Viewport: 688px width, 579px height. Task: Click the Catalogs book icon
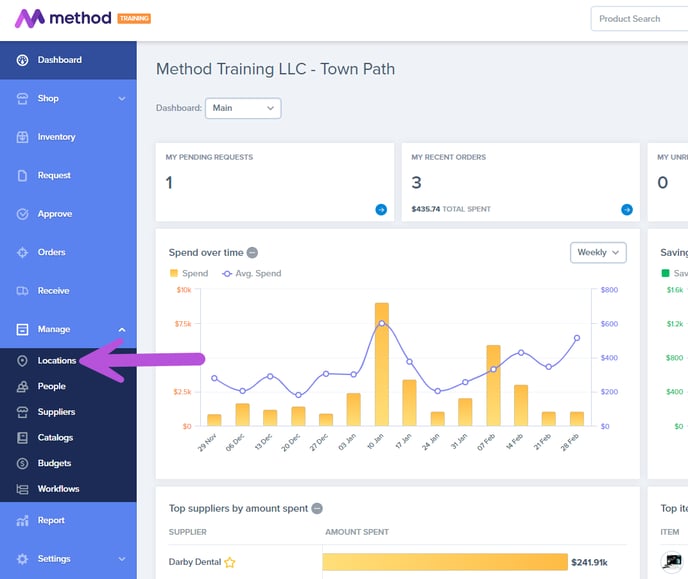point(22,438)
